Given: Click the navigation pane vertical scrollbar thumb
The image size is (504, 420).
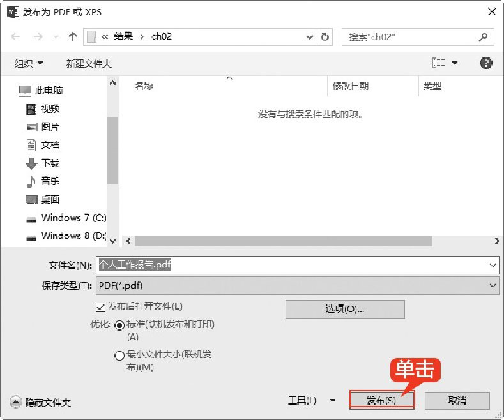Looking at the screenshot, I should pyautogui.click(x=112, y=151).
